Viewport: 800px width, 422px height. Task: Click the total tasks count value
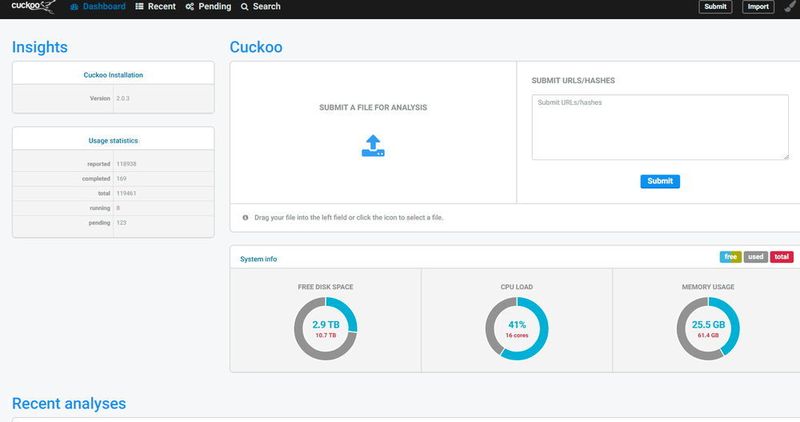pos(126,193)
